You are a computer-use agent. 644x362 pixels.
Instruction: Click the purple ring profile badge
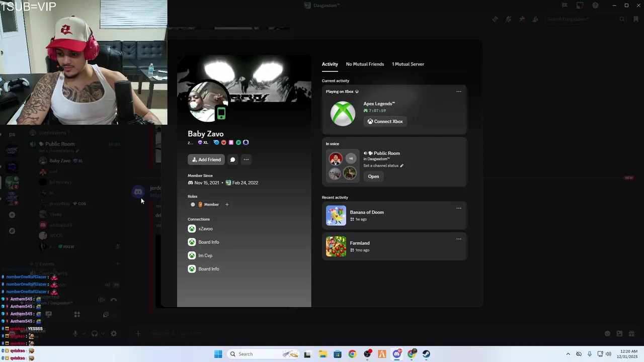tap(246, 143)
